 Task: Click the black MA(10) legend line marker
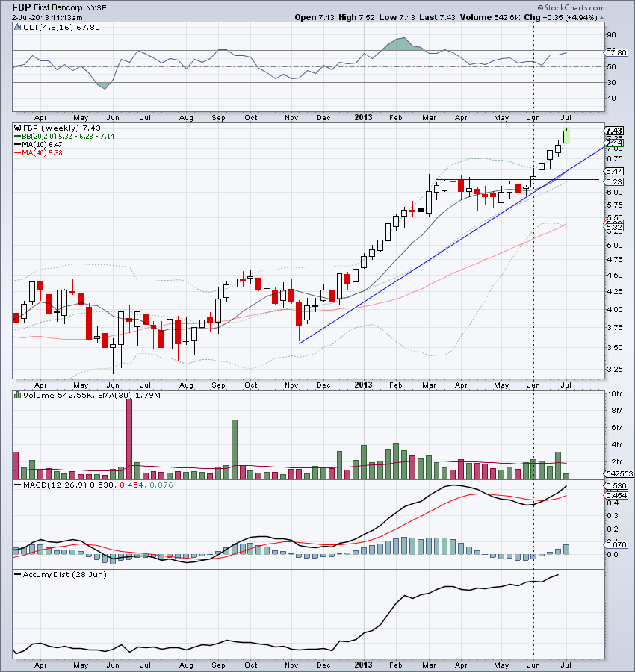[18, 145]
